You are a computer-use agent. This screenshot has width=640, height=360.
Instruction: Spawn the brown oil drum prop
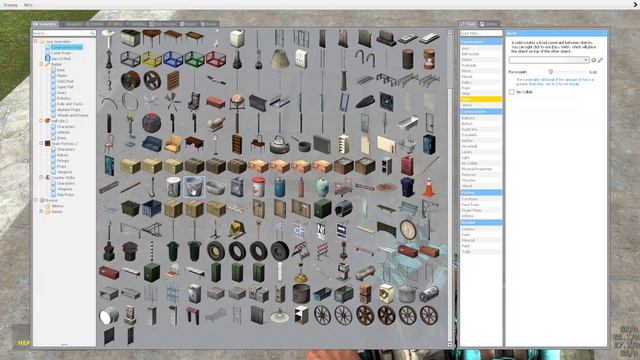point(407,60)
